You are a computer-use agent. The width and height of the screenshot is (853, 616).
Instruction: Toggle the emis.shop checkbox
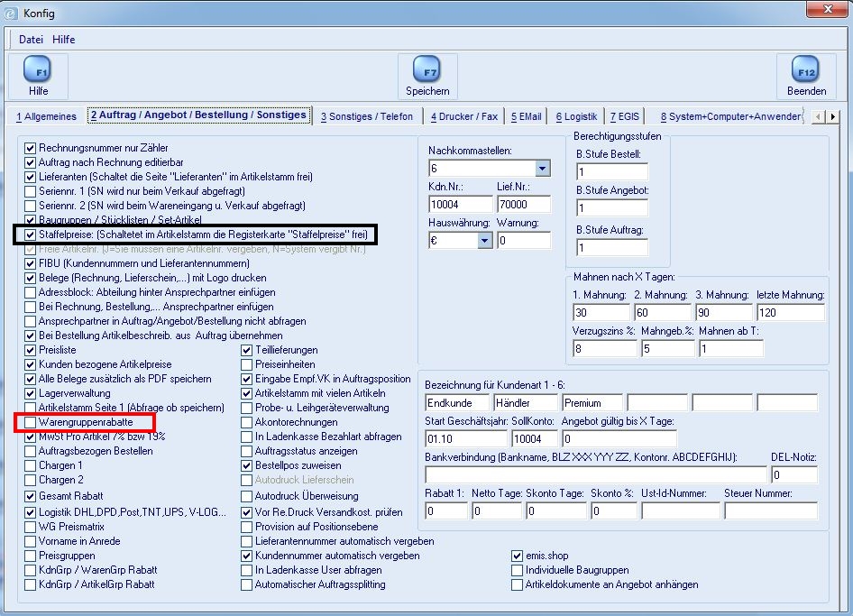(x=517, y=556)
